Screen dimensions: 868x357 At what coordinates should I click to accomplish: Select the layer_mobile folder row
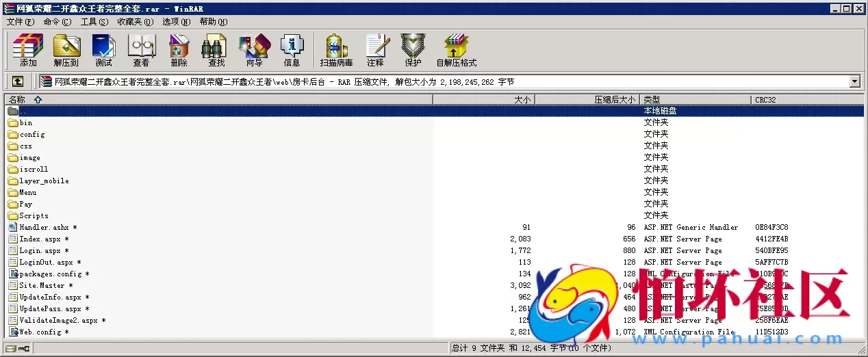tap(434, 181)
